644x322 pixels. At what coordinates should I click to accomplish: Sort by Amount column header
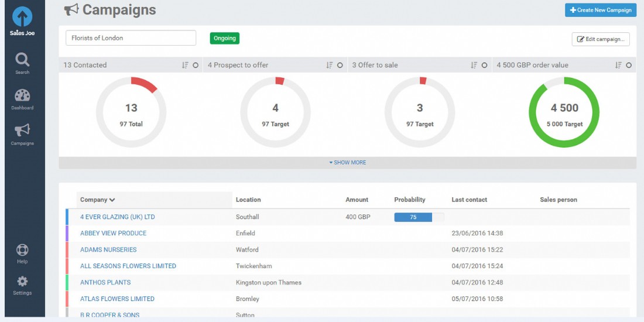tap(357, 200)
